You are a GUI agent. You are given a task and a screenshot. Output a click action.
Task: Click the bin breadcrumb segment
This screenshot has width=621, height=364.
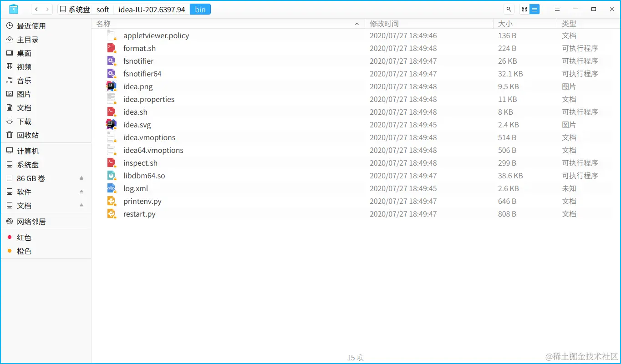tap(200, 10)
